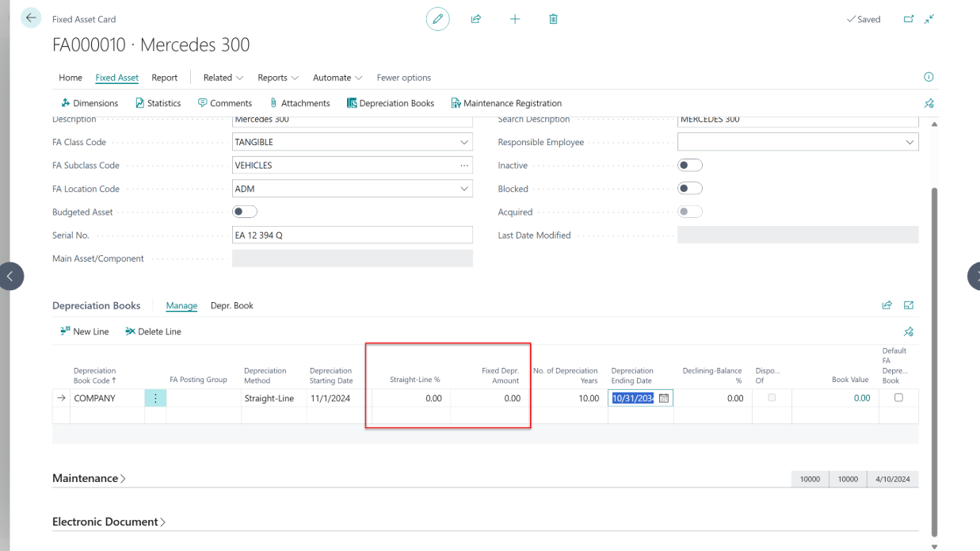Click the back arrow icon
The height and width of the screenshot is (551, 980).
[x=31, y=18]
